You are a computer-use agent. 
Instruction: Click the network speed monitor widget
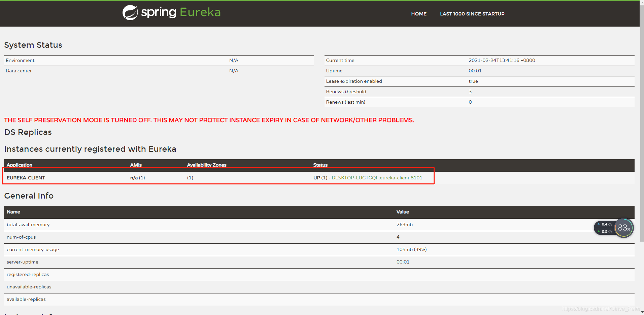point(604,228)
